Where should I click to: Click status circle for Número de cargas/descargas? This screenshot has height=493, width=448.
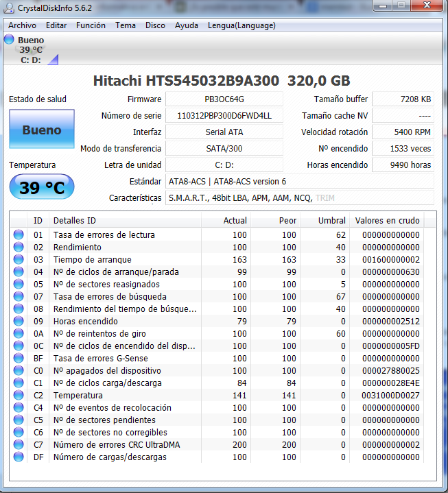point(19,457)
